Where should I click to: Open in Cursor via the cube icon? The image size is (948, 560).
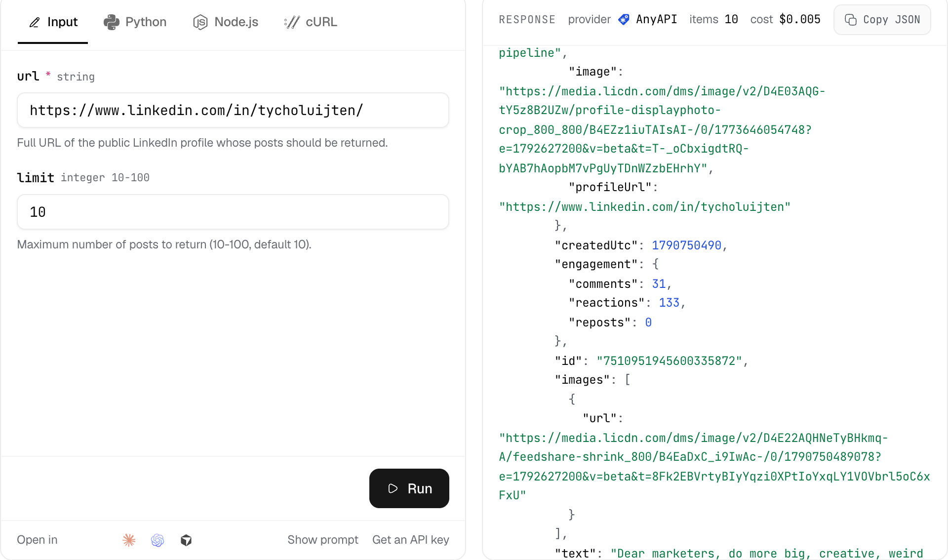(x=186, y=540)
